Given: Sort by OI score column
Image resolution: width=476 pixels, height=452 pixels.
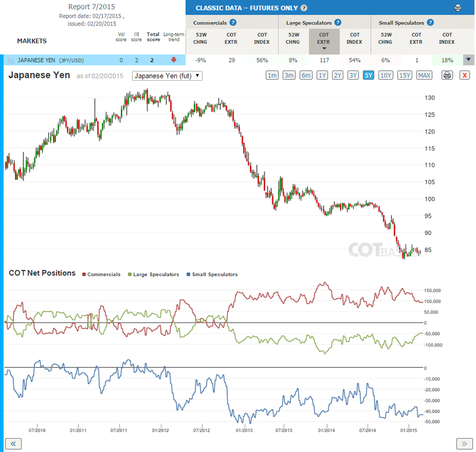Looking at the screenshot, I should (136, 37).
